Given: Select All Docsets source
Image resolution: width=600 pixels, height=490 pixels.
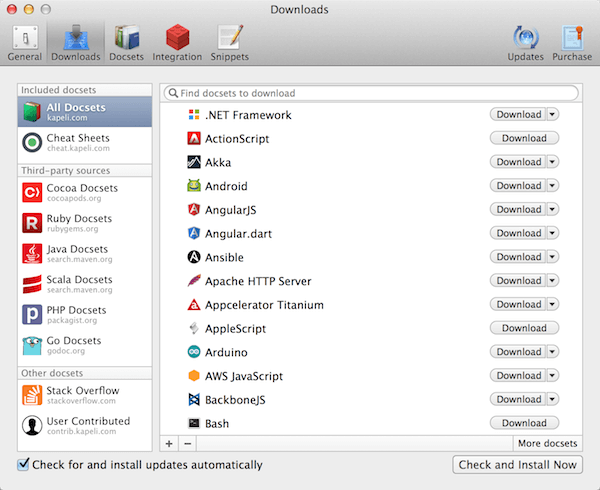Looking at the screenshot, I should pos(85,112).
